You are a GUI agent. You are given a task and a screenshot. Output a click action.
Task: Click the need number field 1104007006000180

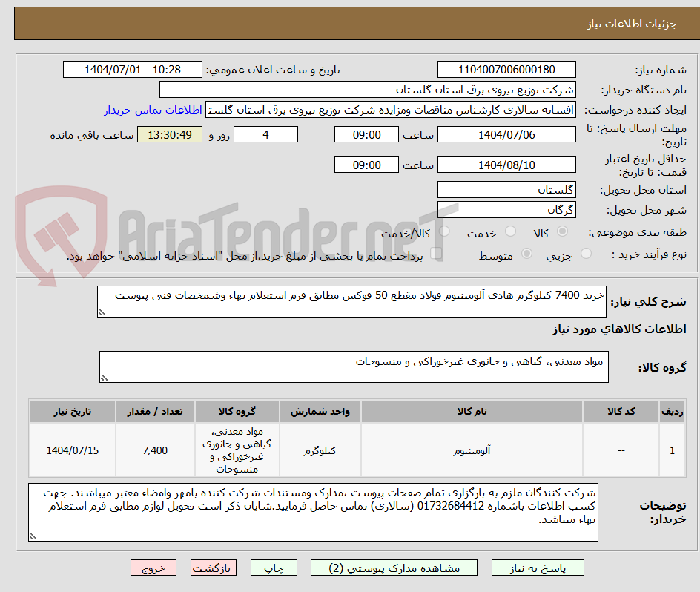[x=506, y=69]
